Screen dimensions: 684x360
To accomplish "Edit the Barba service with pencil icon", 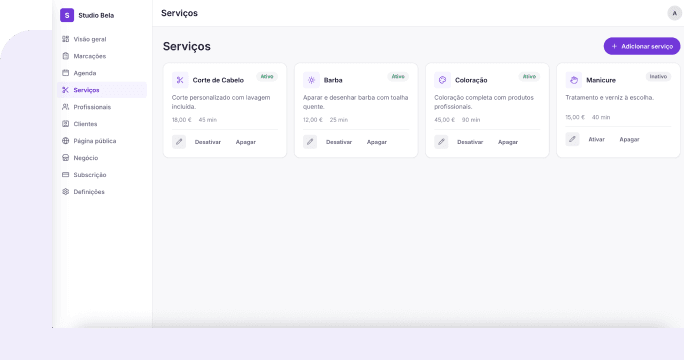I will 310,142.
